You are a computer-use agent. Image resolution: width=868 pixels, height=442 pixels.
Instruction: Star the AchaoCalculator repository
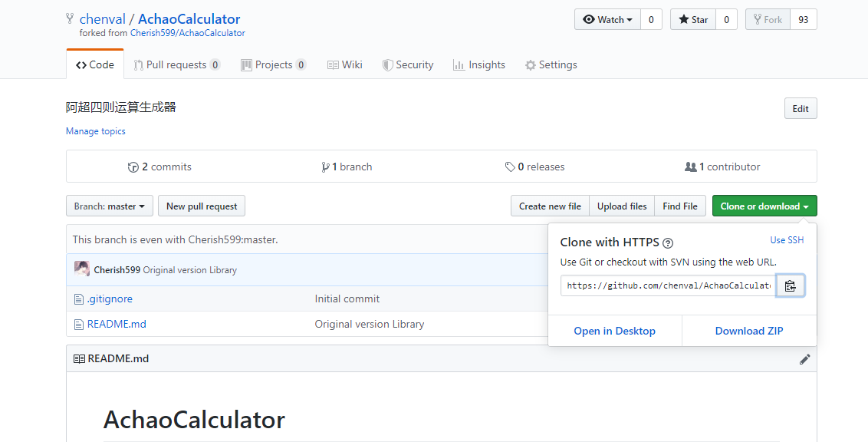[693, 20]
